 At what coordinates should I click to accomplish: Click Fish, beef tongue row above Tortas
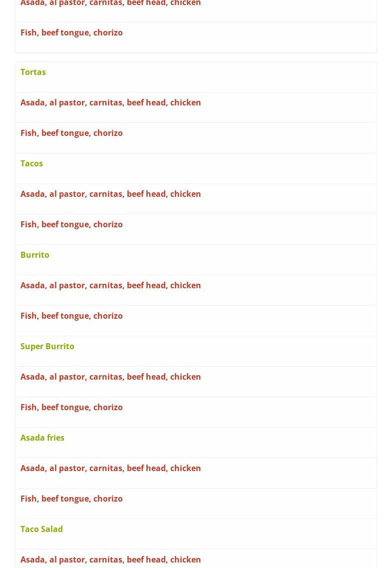point(71,32)
